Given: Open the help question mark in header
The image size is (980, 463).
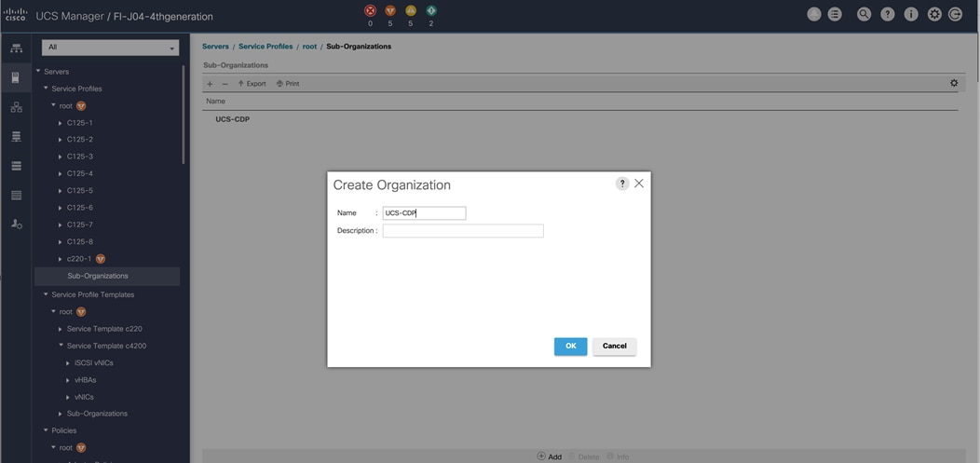Looking at the screenshot, I should 888,14.
